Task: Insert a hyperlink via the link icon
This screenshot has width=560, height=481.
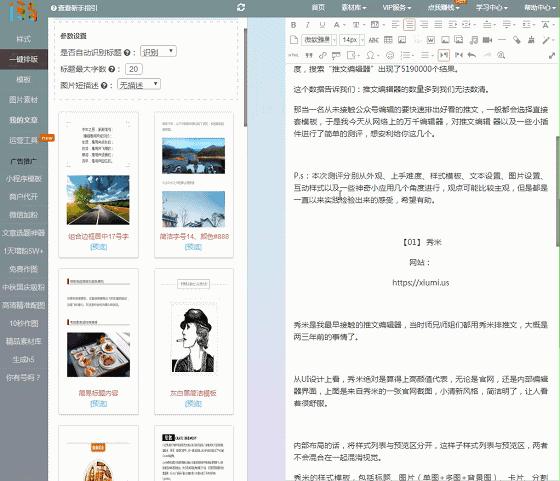Action: click(x=322, y=55)
